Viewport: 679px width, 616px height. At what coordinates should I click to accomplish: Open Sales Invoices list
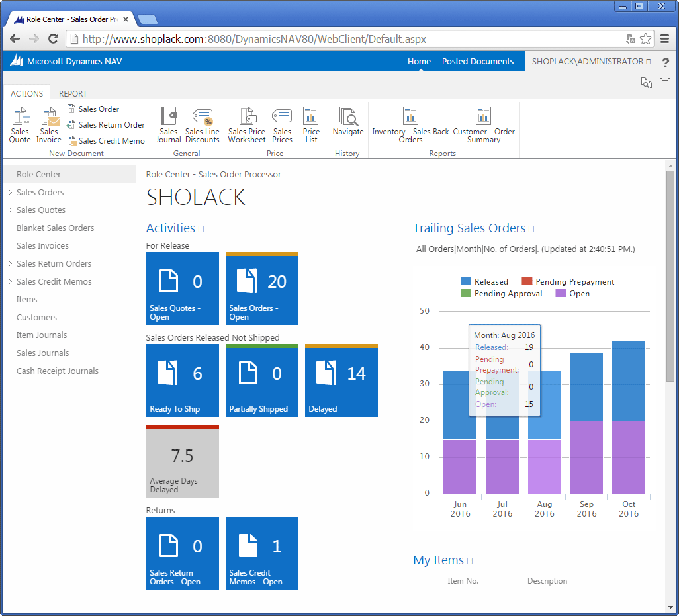pos(42,246)
